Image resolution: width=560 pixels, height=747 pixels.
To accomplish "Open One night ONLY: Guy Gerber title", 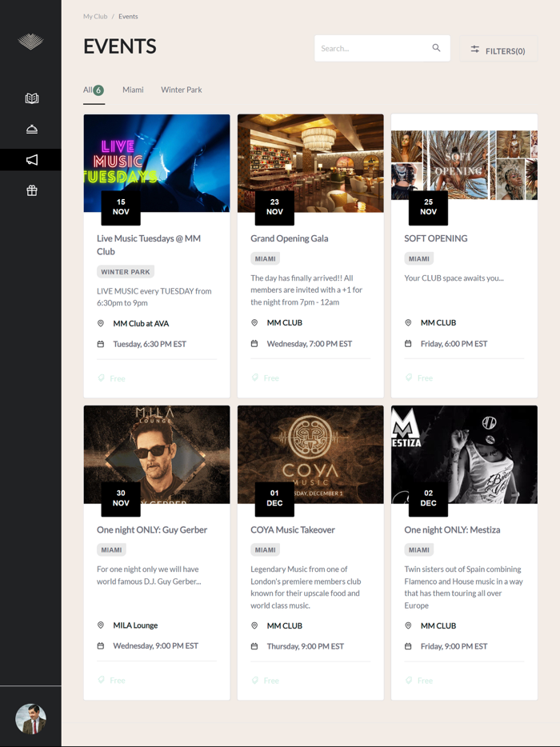I will (x=151, y=529).
